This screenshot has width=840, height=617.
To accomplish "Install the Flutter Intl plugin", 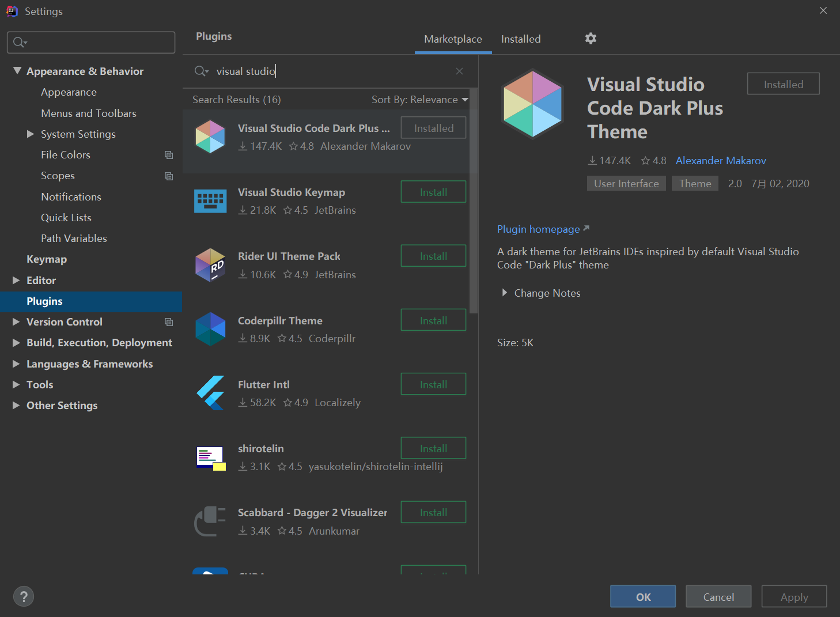I will pos(433,384).
